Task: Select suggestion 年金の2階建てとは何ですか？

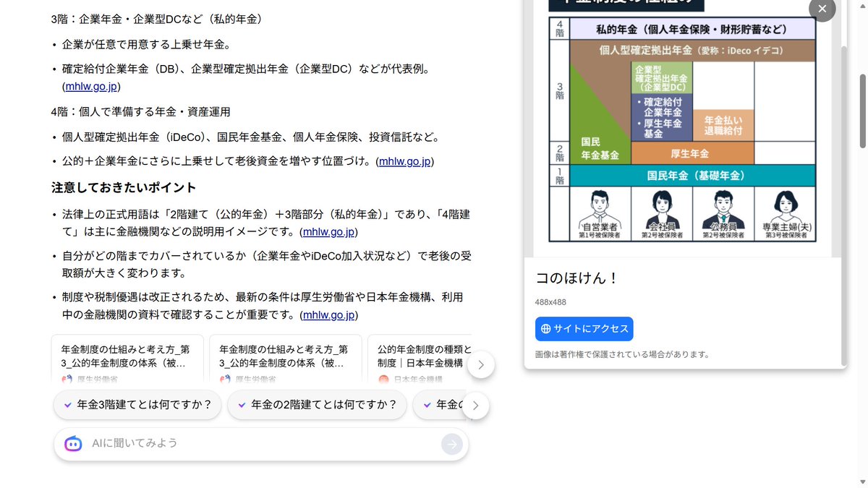Action: (317, 405)
